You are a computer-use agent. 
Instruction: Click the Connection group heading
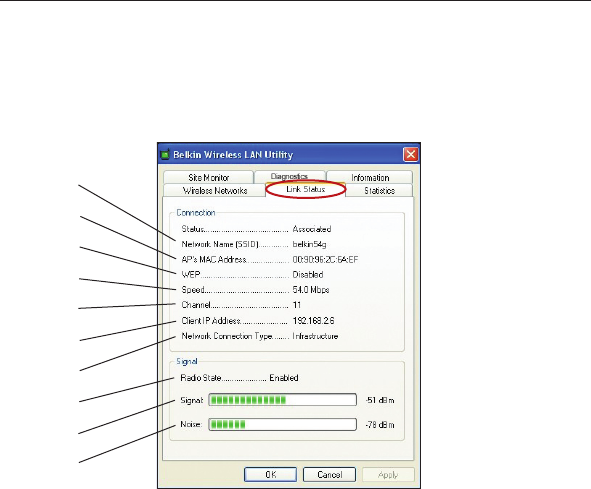(196, 212)
